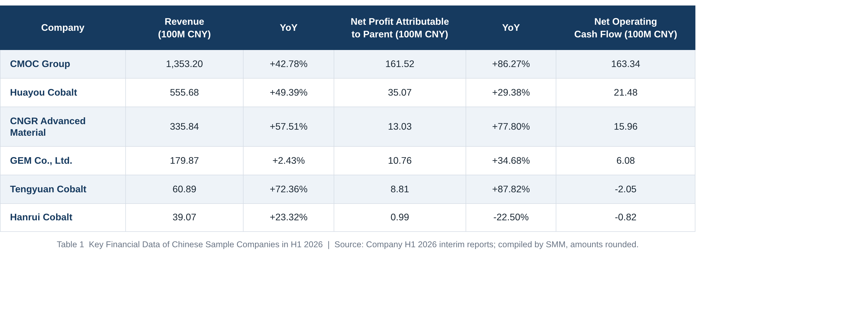Select GEM Co., Ltd. row label

(41, 160)
